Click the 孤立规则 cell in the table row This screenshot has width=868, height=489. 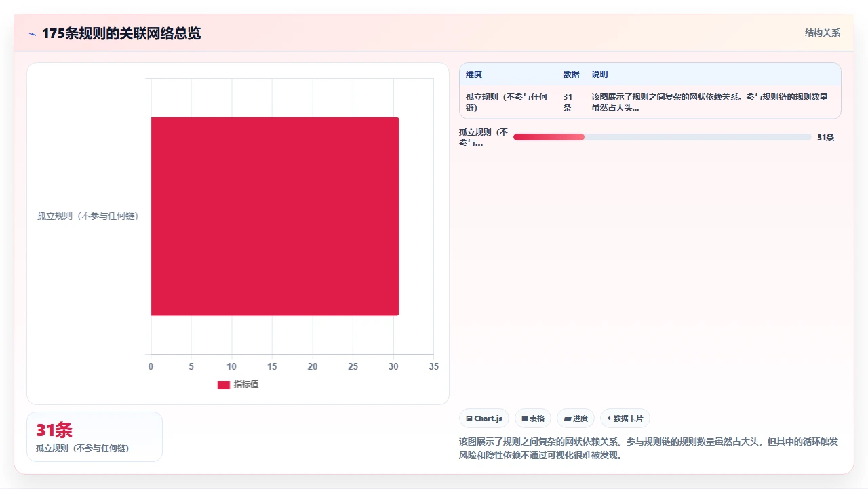(x=507, y=102)
